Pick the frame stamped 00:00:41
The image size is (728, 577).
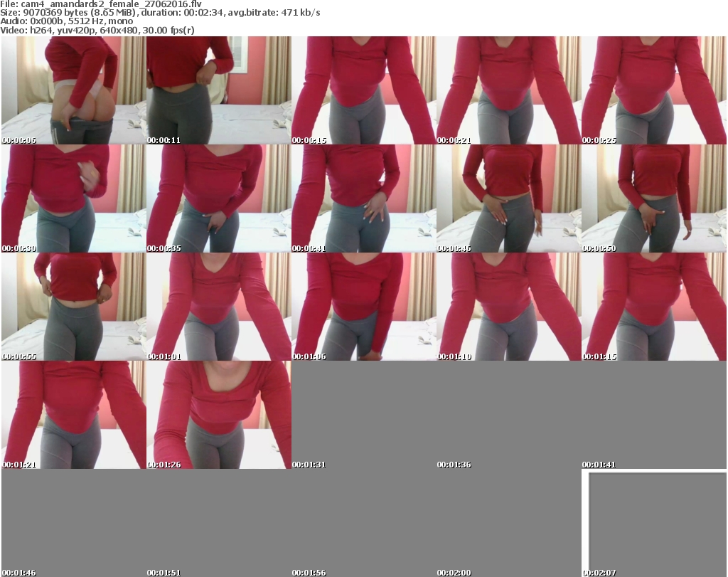point(363,198)
